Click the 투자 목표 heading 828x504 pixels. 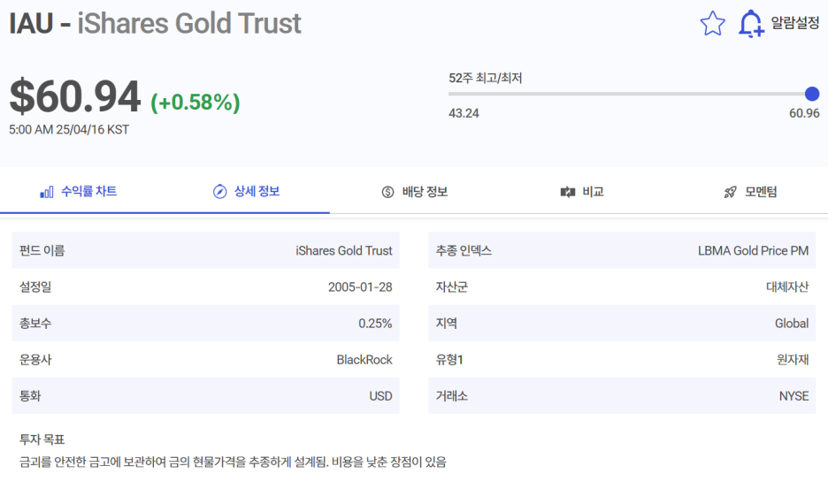point(42,439)
